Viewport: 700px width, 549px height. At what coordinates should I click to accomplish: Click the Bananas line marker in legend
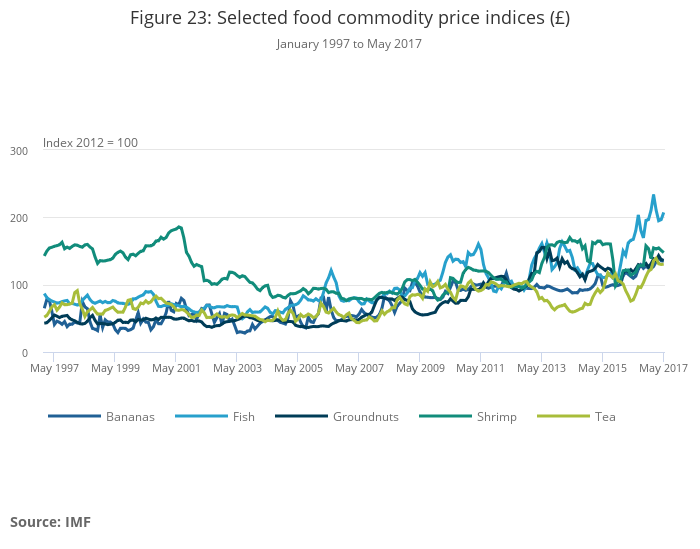pyautogui.click(x=76, y=416)
